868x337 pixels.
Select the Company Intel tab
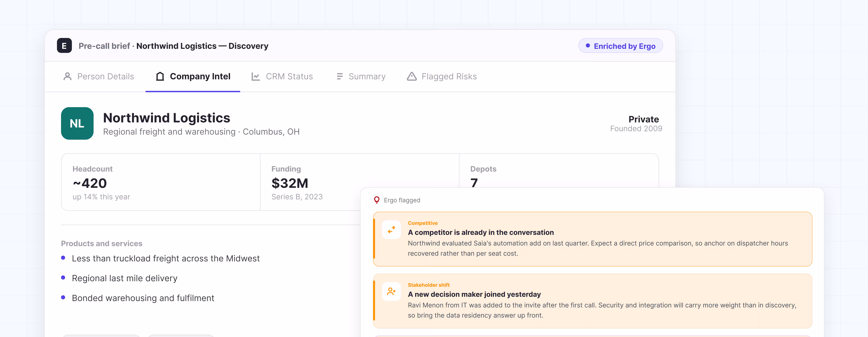pyautogui.click(x=193, y=76)
